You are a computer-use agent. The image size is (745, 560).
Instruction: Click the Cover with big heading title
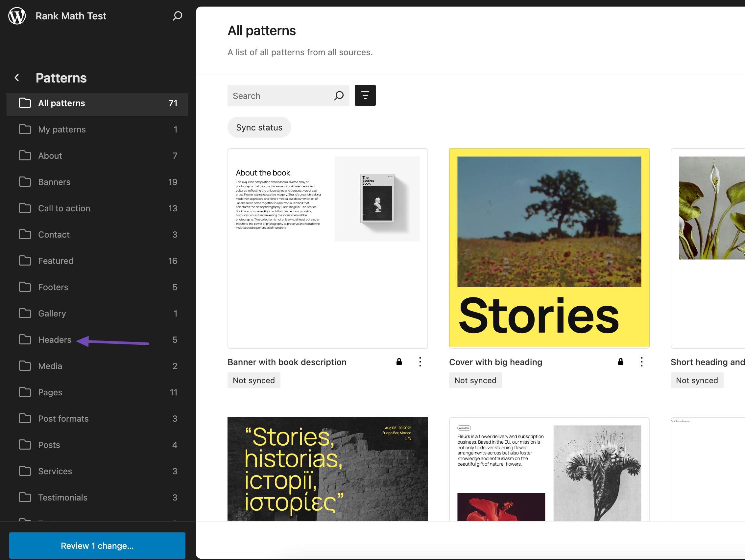496,362
